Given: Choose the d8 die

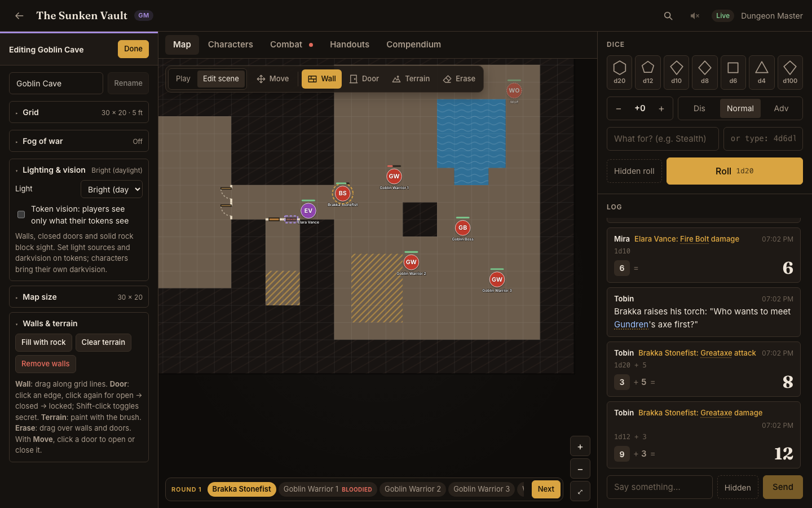Looking at the screenshot, I should (x=705, y=72).
